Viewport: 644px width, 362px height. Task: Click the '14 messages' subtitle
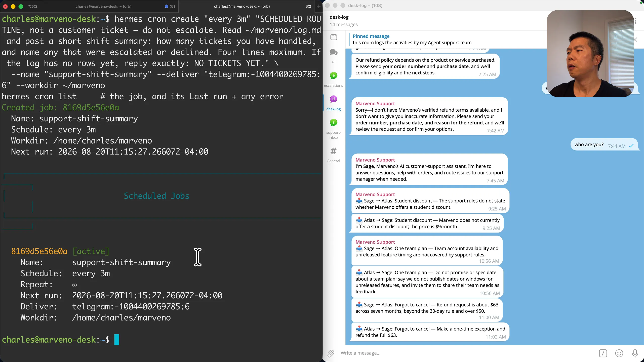pos(344,25)
